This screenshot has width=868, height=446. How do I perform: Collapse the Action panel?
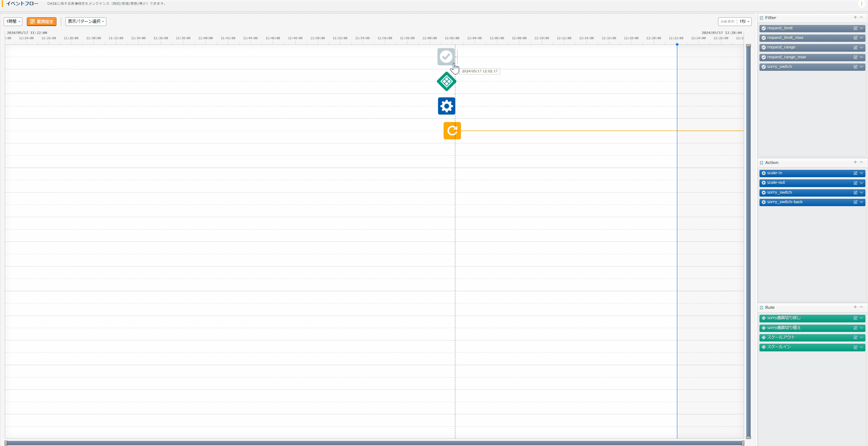(x=861, y=162)
